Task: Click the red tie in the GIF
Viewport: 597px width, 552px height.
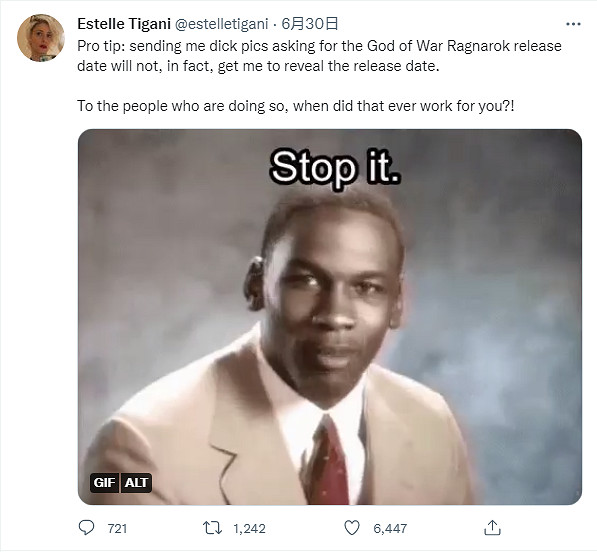Action: click(x=326, y=459)
